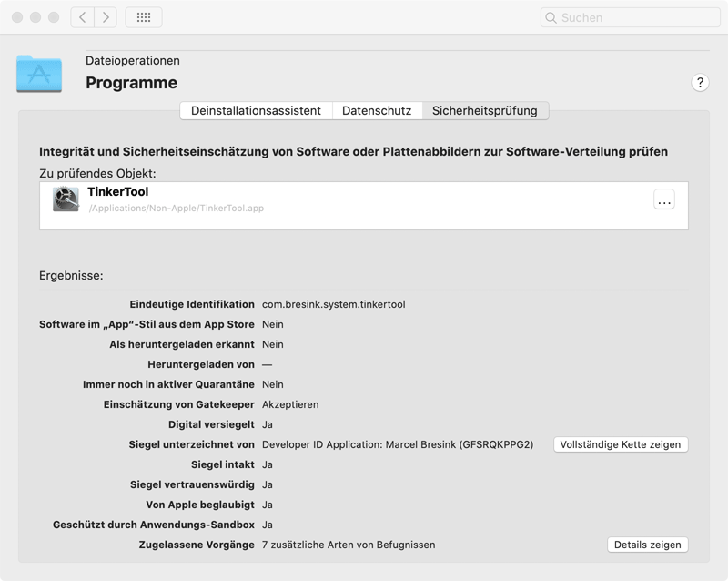Open the ellipsis object chooser button
The width and height of the screenshot is (728, 581).
click(664, 199)
